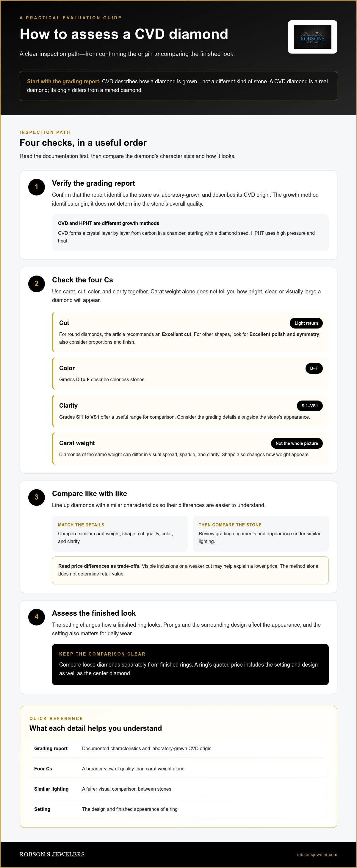
Task: Click the Similar lighting reference row
Action: 178,789
